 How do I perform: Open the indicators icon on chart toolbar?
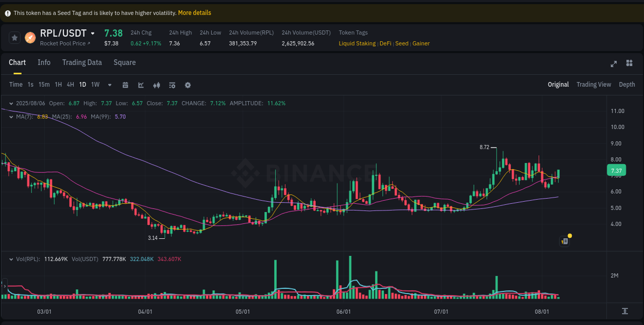point(157,85)
